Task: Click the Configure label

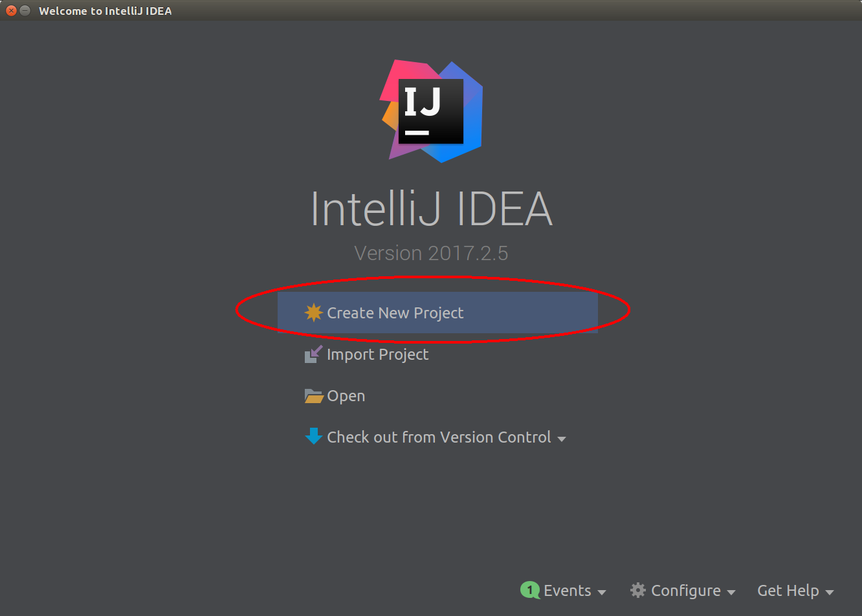Action: pyautogui.click(x=686, y=590)
